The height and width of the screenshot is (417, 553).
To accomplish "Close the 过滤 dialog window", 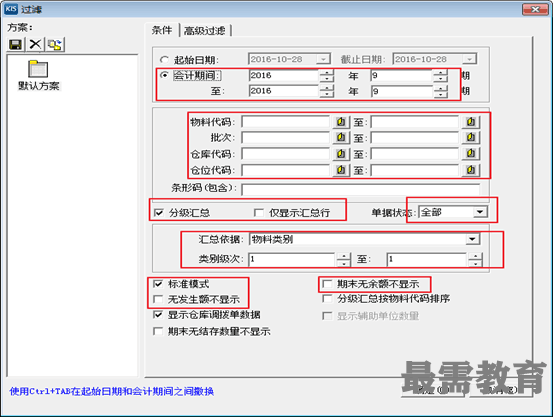I will [x=535, y=9].
